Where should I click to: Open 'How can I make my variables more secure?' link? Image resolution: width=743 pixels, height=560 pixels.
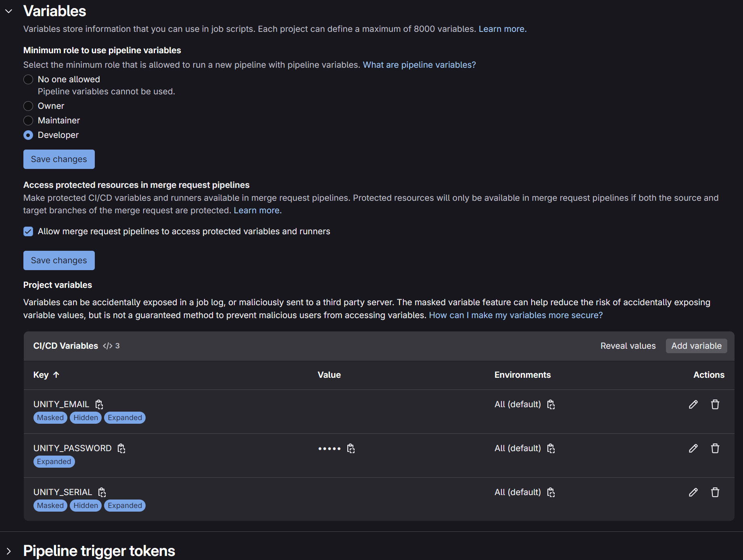(516, 315)
